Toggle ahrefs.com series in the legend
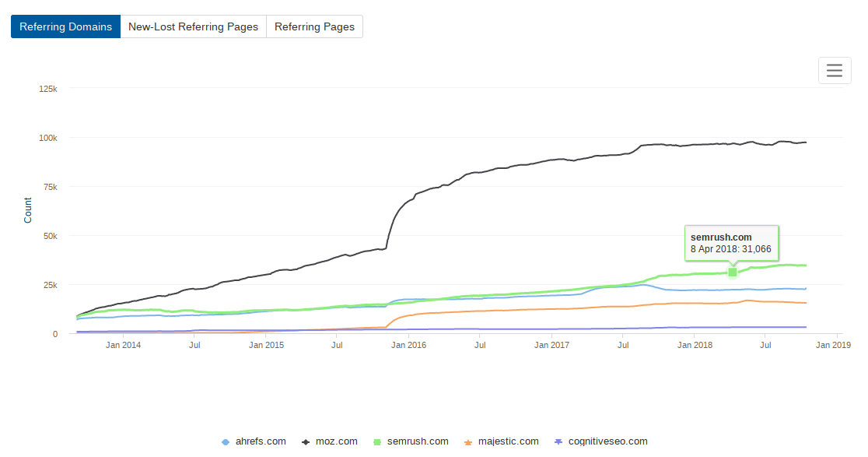 tap(254, 441)
